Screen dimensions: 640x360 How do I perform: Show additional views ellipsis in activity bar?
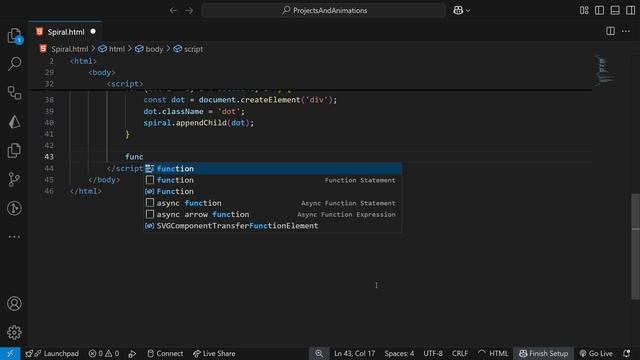14,237
